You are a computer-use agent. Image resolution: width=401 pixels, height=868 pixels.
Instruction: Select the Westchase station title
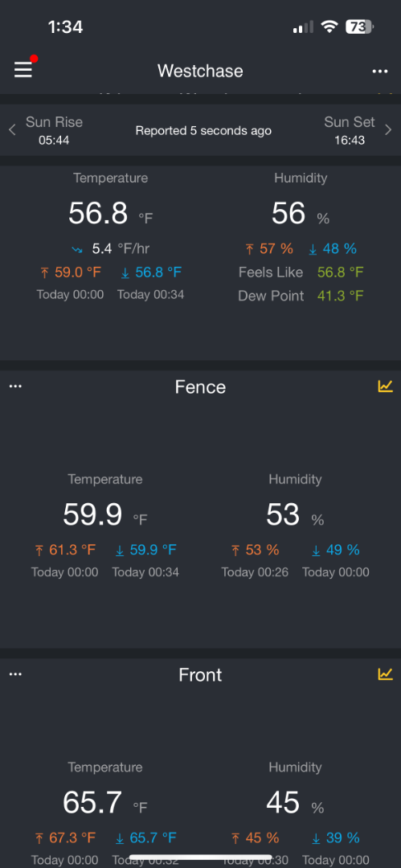click(200, 71)
